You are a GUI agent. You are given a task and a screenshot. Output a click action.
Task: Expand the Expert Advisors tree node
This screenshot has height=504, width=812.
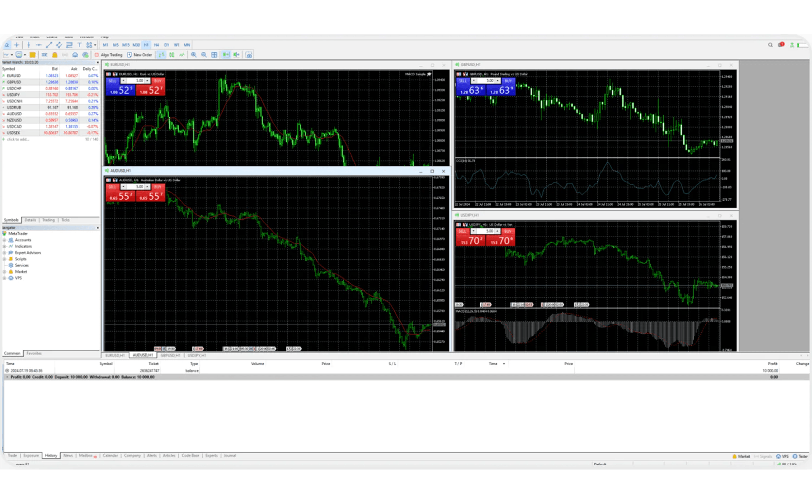[4, 253]
